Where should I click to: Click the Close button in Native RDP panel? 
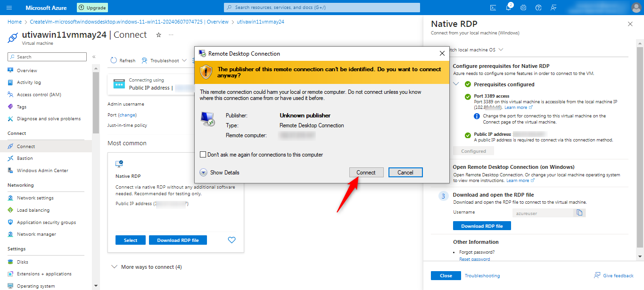coord(446,276)
